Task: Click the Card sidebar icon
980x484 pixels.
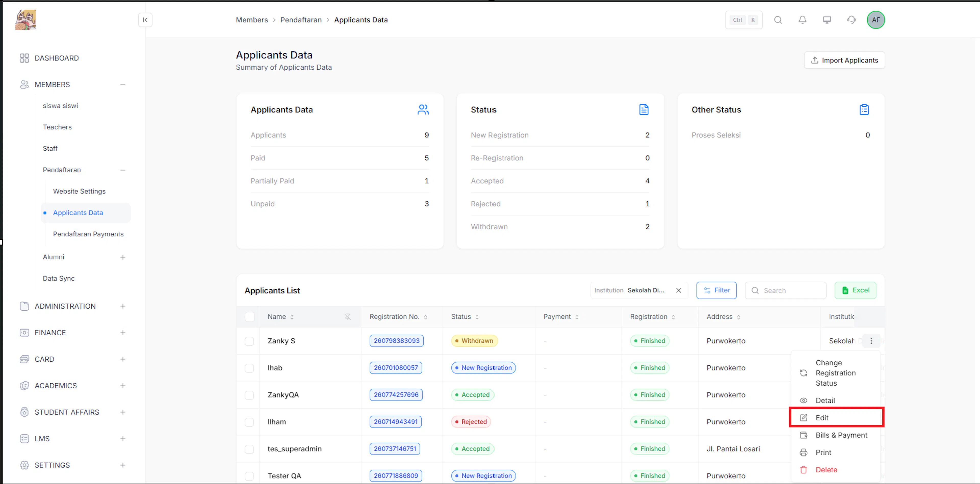Action: tap(24, 359)
